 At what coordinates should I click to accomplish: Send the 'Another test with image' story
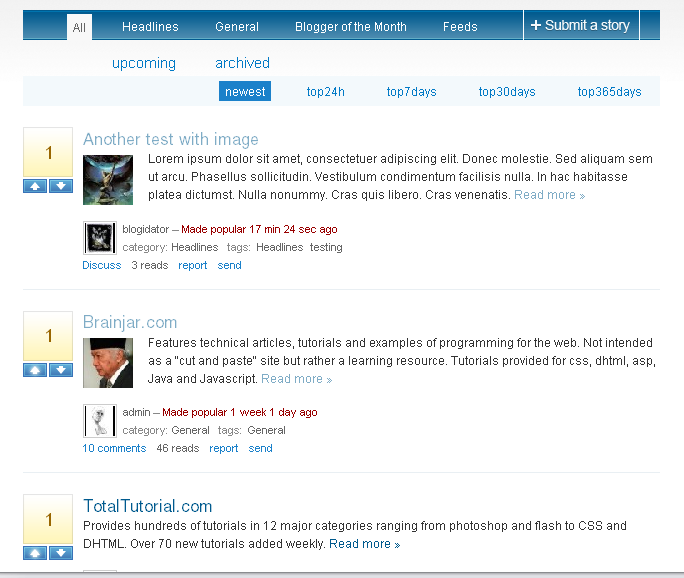pos(229,265)
